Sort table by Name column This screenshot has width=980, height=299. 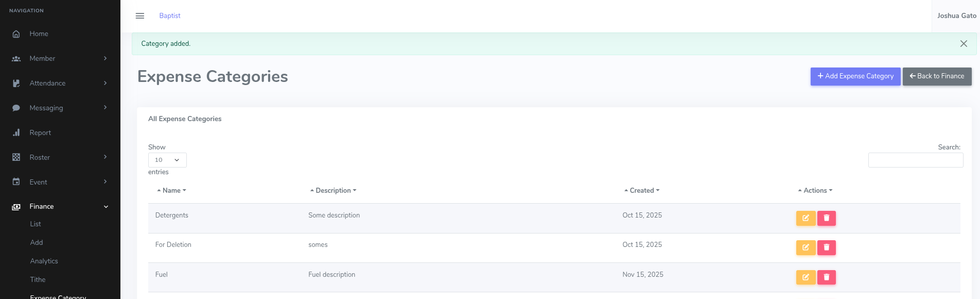pos(171,191)
